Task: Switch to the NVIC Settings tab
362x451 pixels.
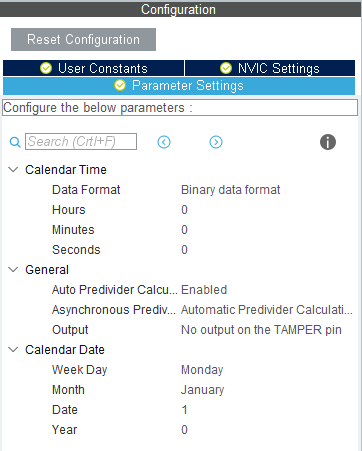Action: [x=270, y=68]
